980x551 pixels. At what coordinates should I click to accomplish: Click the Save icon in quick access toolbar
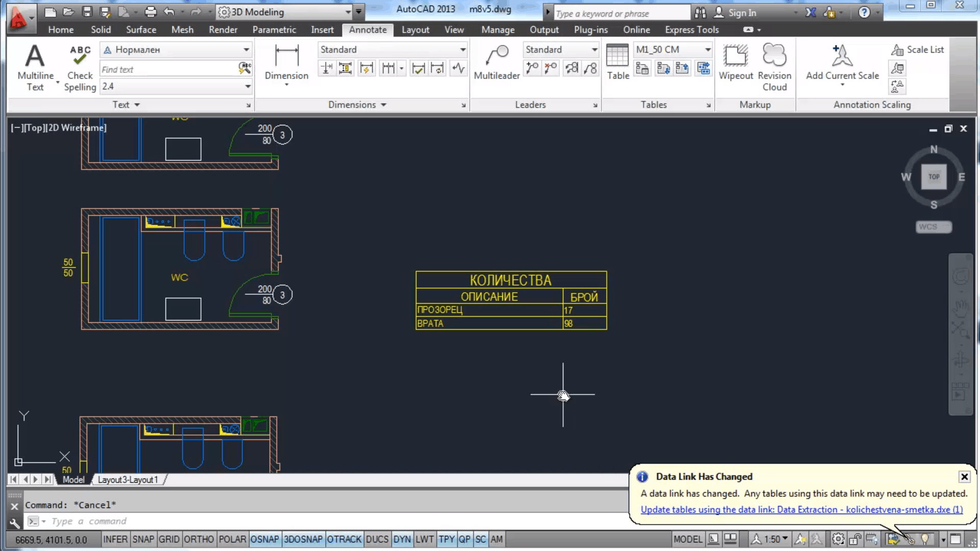(87, 12)
